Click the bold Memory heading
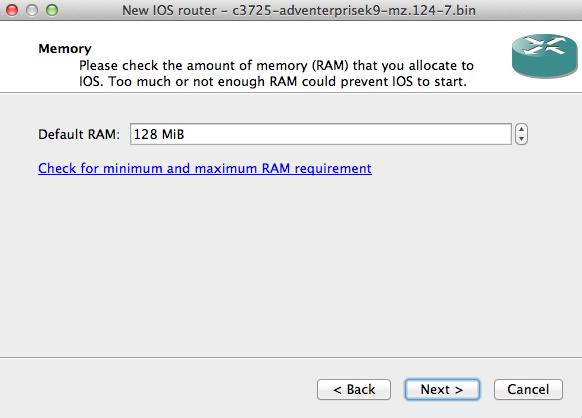The width and height of the screenshot is (582, 418). [65, 49]
